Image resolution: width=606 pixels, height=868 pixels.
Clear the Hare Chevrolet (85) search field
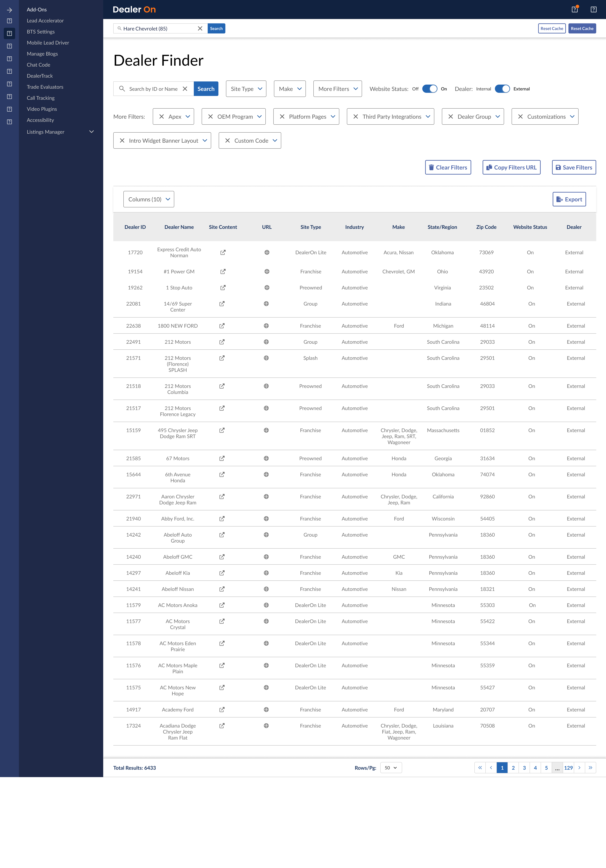coord(200,28)
